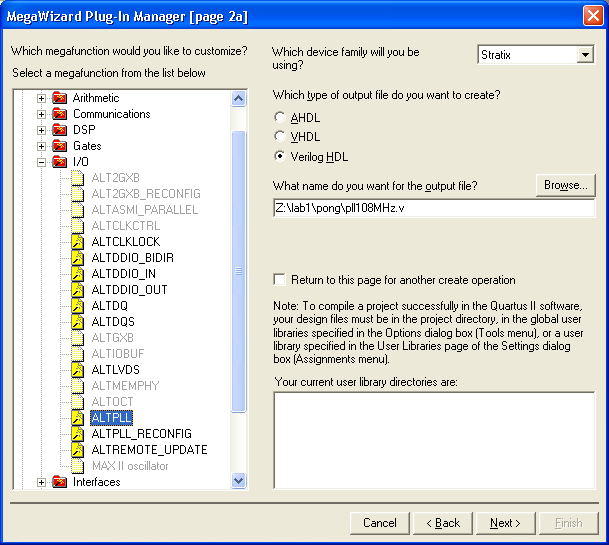The width and height of the screenshot is (609, 545).
Task: Click the ALTDQS wizard icon
Action: (78, 322)
